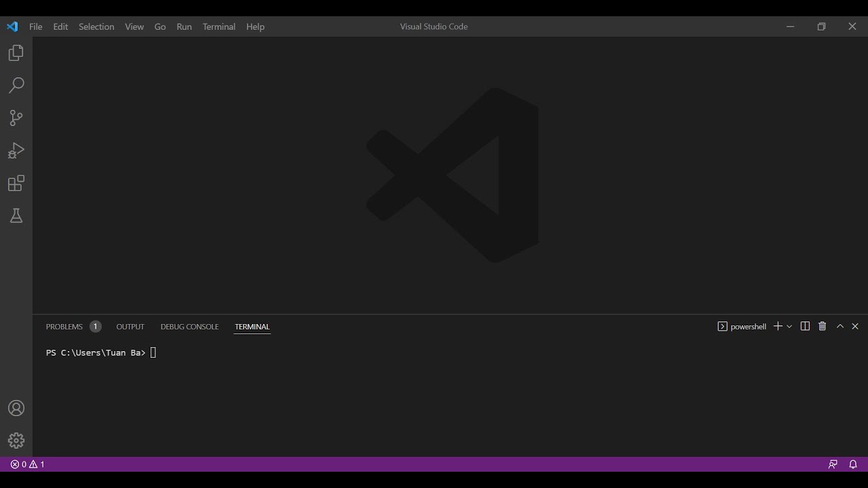Open the Run and Debug view icon
Screen dimensions: 868x488
(x=16, y=150)
